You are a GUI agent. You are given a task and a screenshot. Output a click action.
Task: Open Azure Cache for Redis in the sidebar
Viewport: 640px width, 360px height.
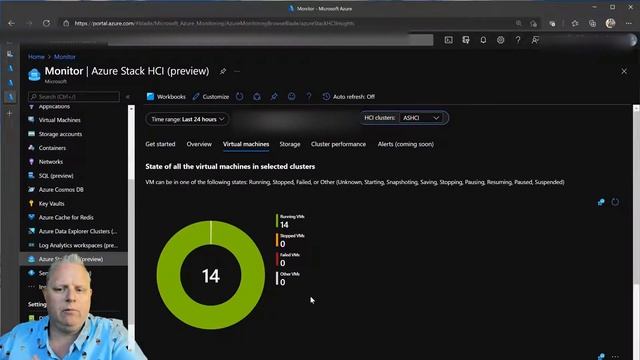click(66, 217)
